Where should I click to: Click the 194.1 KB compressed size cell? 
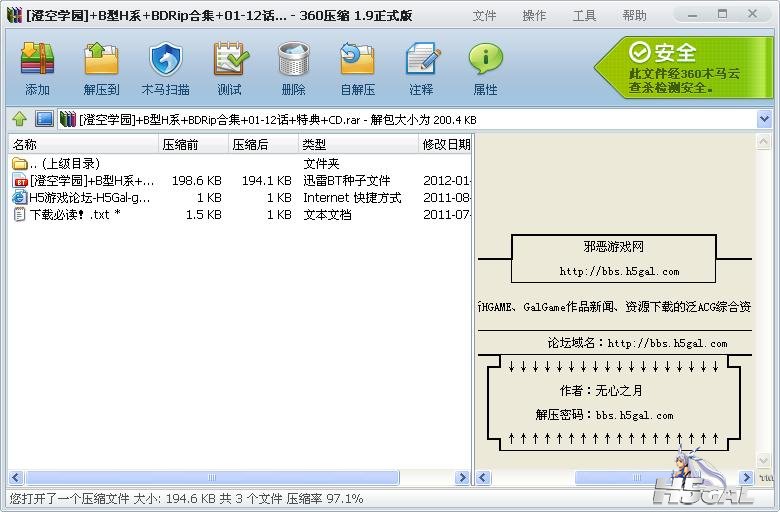[x=267, y=181]
